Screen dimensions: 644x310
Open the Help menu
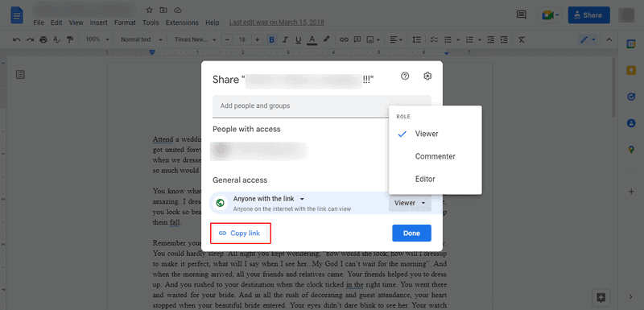coord(213,23)
